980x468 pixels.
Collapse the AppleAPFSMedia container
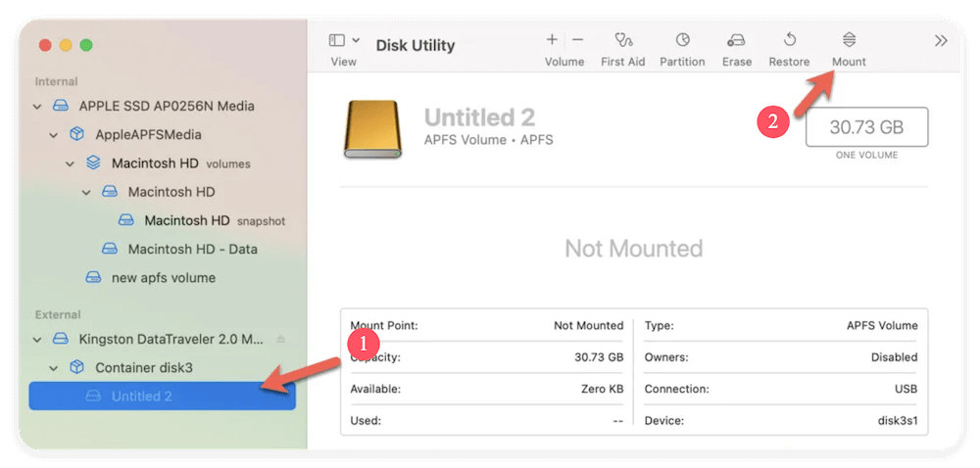coord(54,135)
